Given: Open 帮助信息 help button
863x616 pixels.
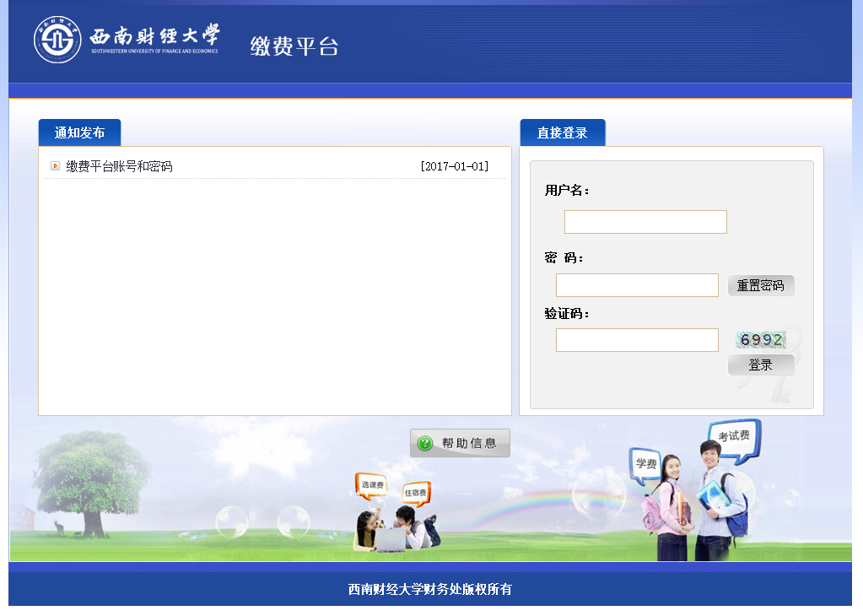Looking at the screenshot, I should pos(460,443).
